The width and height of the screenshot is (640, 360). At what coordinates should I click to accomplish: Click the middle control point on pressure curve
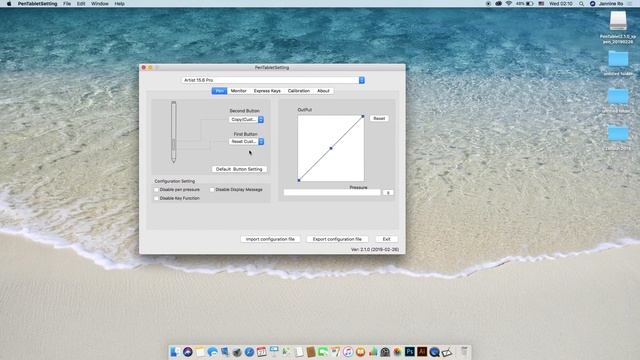pyautogui.click(x=331, y=148)
